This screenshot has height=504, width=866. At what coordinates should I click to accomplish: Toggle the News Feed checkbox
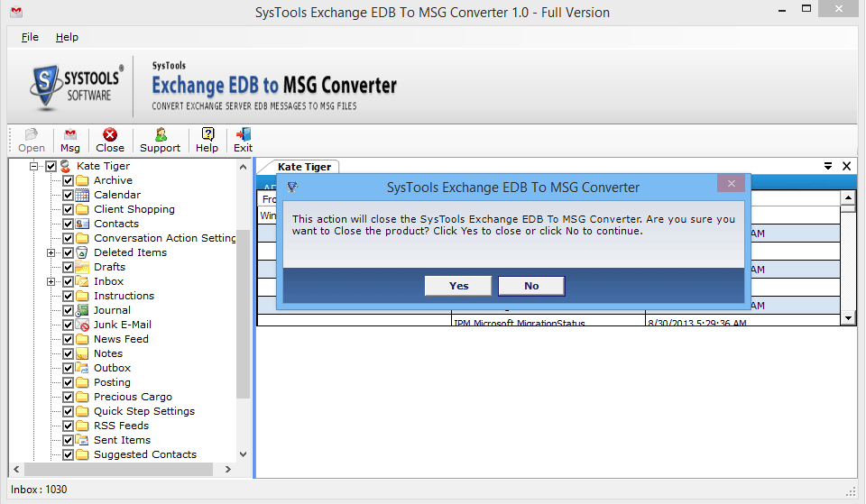68,339
